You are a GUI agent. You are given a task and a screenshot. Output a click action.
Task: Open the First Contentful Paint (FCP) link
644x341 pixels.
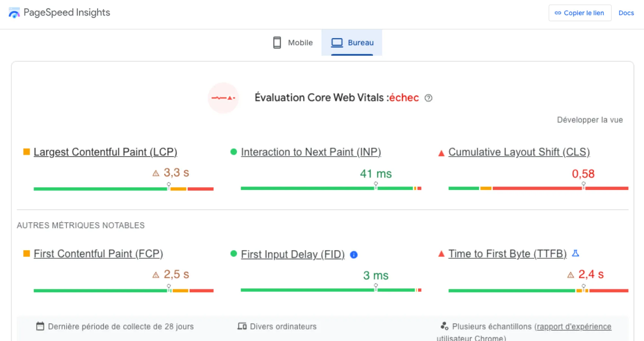(x=98, y=253)
